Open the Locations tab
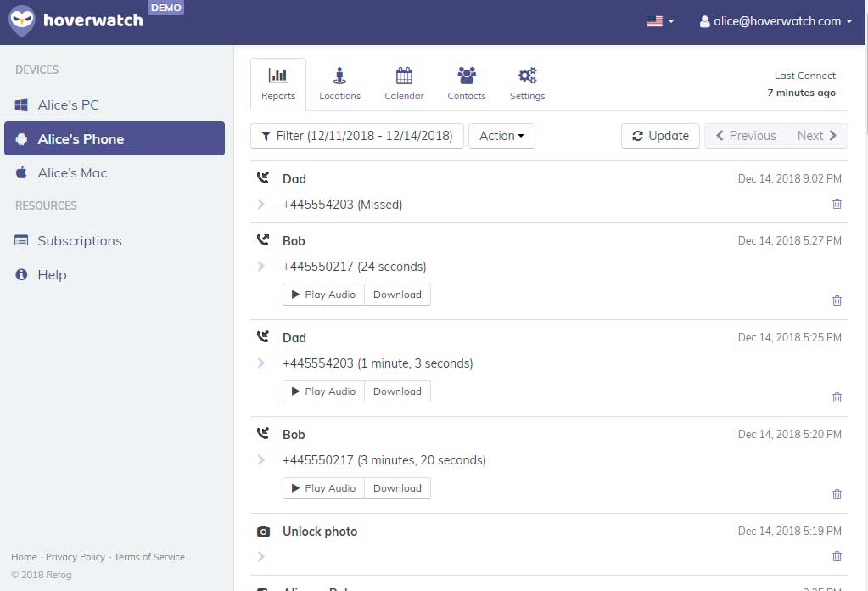The width and height of the screenshot is (868, 591). 339,85
